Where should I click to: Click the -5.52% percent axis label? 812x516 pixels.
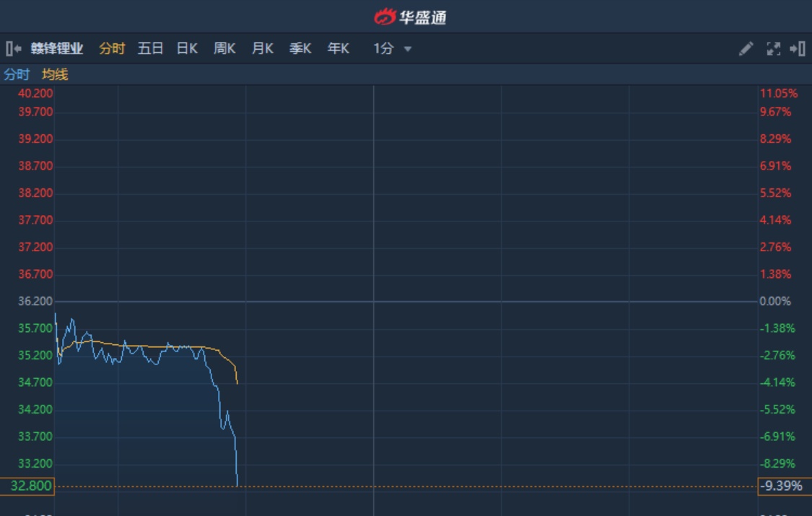coord(777,409)
